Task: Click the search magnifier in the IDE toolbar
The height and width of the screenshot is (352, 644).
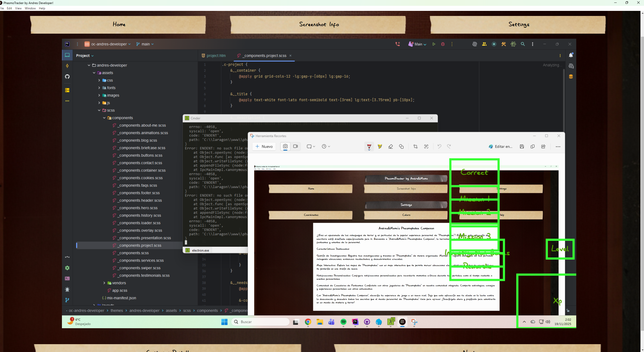Action: coord(523,44)
